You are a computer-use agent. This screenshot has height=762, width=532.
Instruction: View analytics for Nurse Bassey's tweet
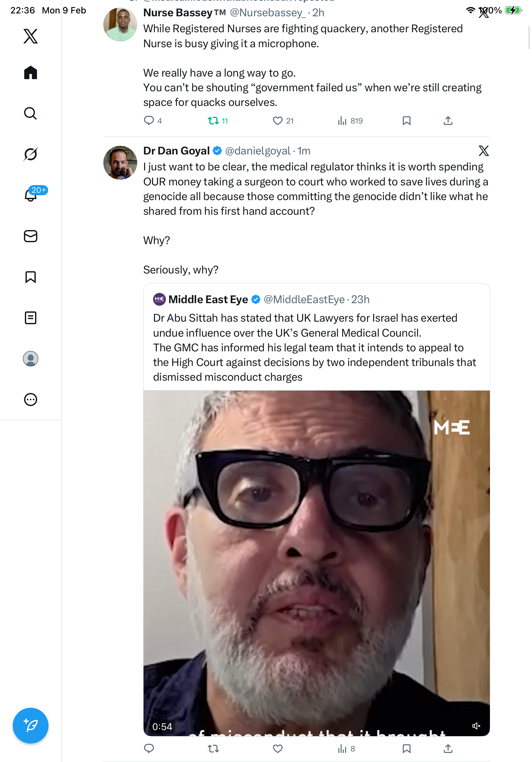342,121
